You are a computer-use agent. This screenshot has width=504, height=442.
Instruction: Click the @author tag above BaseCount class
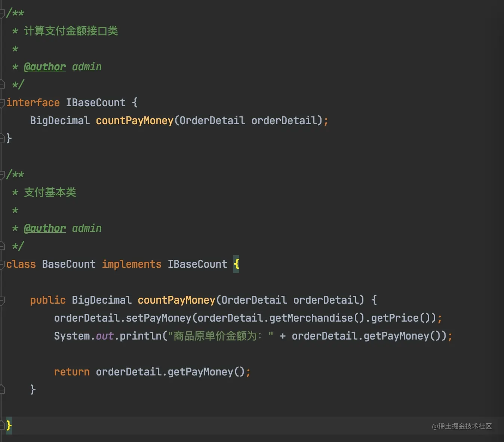tap(44, 228)
